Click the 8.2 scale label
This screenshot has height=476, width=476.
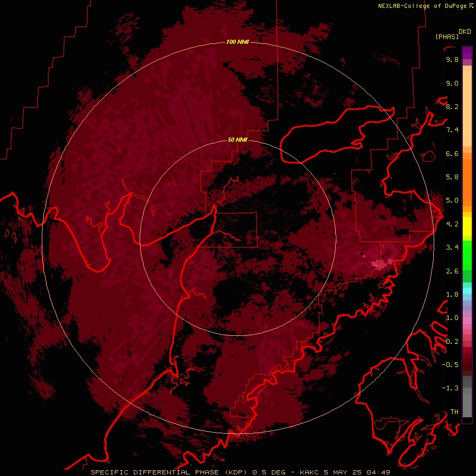452,106
